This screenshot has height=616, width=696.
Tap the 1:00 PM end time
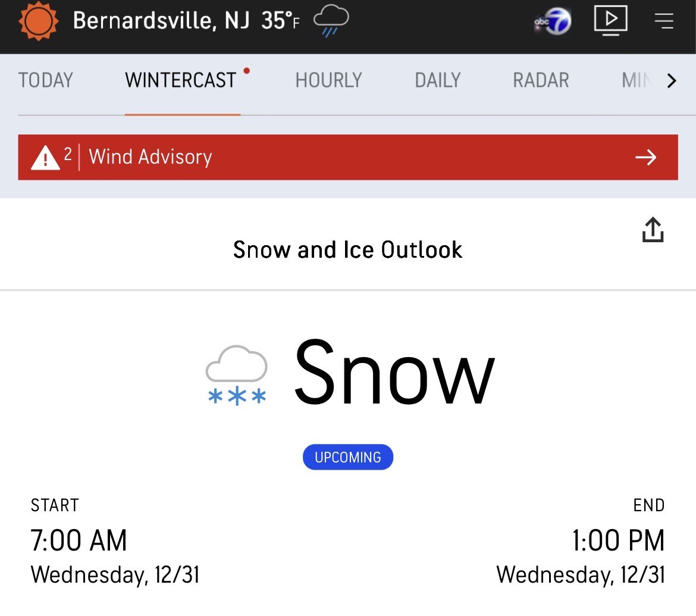(x=618, y=540)
